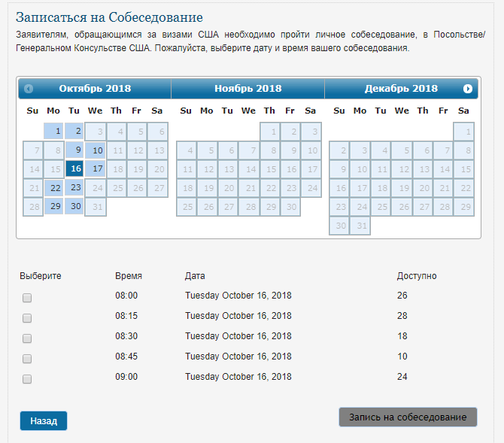Screen dimensions: 504x443
Task: Click the Запись на собеседование button
Action: coord(408,417)
